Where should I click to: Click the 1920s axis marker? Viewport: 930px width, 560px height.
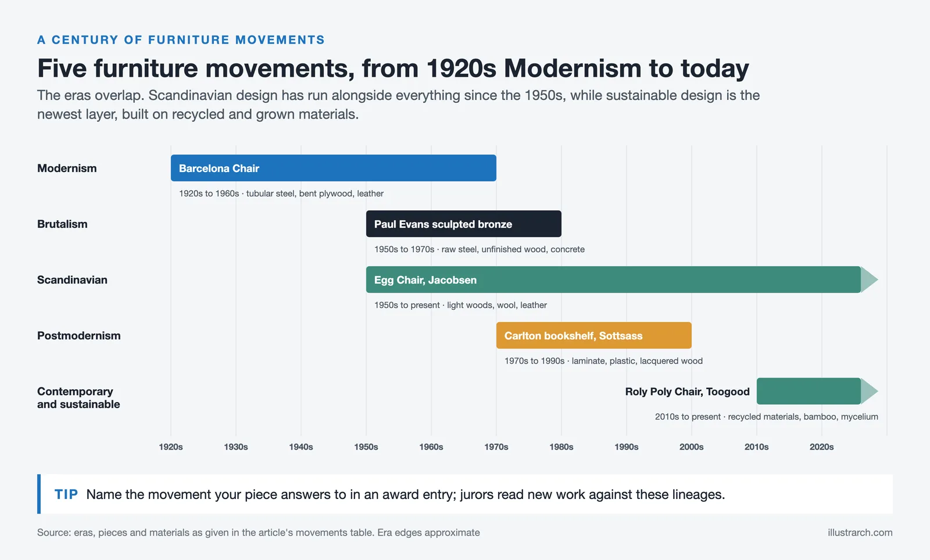click(x=171, y=447)
